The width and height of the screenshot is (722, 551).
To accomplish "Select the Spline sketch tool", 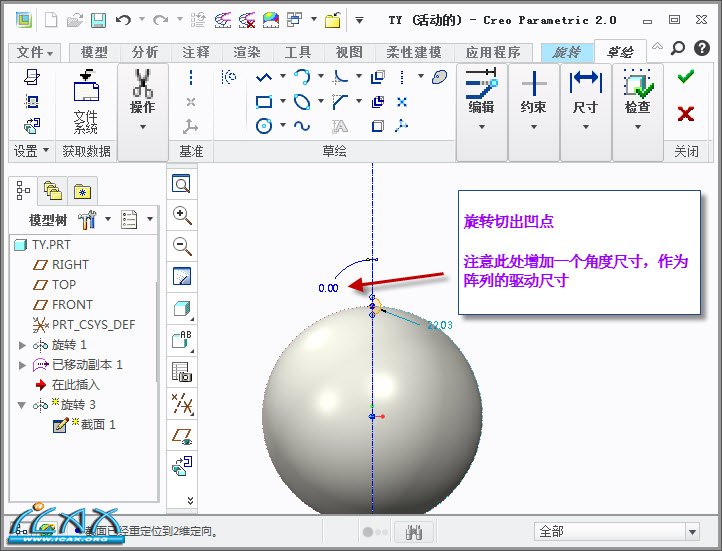I will pos(302,125).
